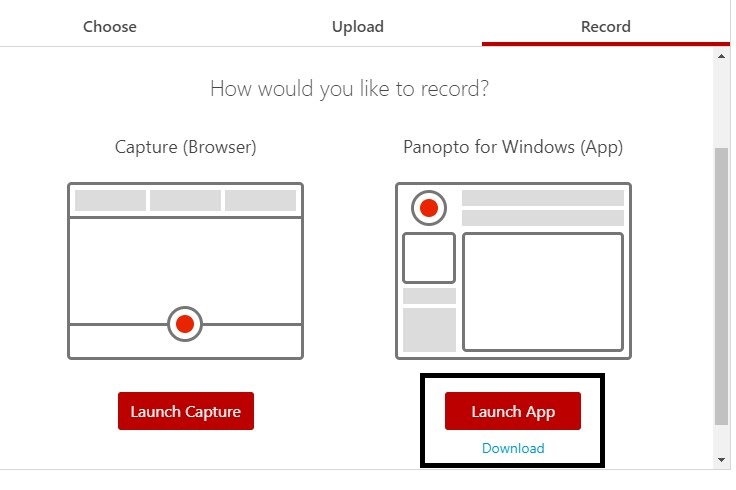Viewport: 736px width, 490px height.
Task: Open the Upload tab
Action: [x=358, y=26]
